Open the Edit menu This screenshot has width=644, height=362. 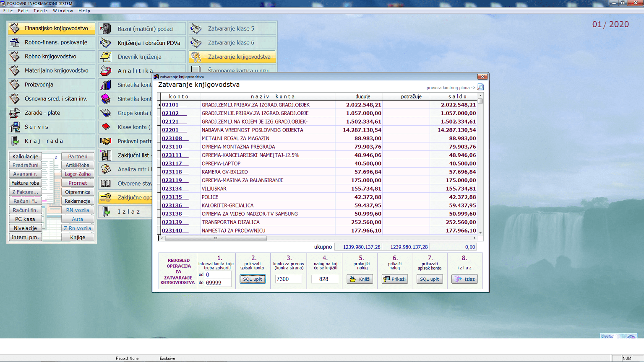click(x=23, y=10)
